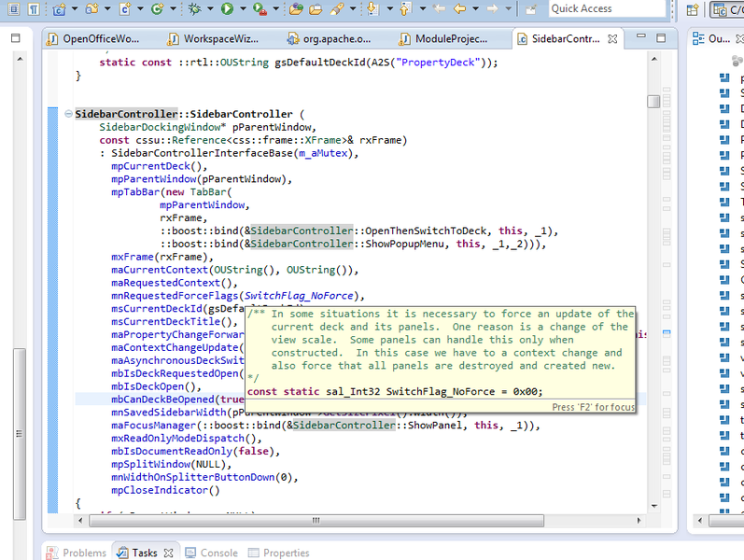Open the run configurations dropdown arrow
The image size is (744, 560).
pyautogui.click(x=243, y=8)
